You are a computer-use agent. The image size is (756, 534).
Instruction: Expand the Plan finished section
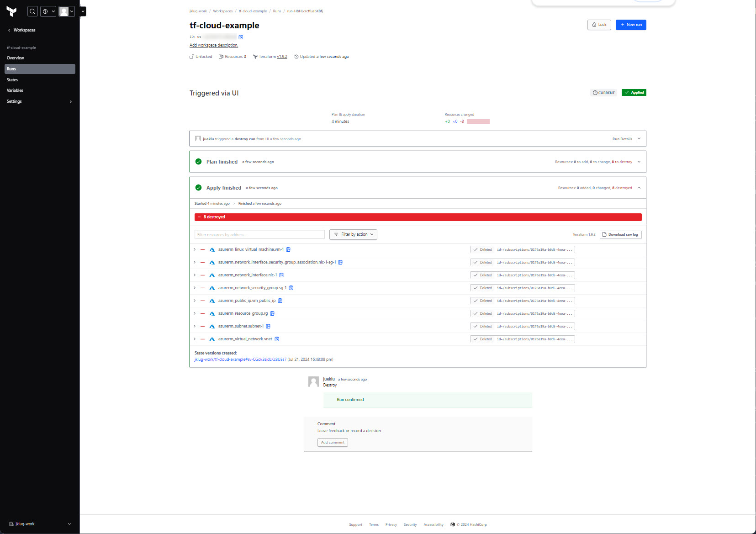pyautogui.click(x=639, y=162)
